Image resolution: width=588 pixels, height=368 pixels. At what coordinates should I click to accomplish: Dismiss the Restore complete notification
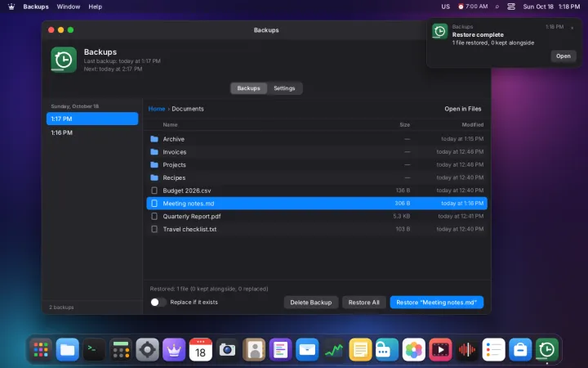point(572,28)
